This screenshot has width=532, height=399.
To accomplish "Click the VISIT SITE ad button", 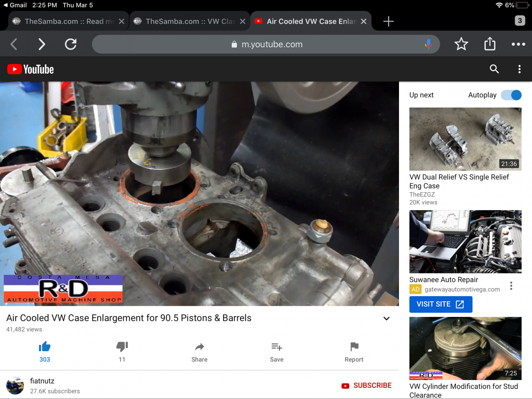I will 441,304.
